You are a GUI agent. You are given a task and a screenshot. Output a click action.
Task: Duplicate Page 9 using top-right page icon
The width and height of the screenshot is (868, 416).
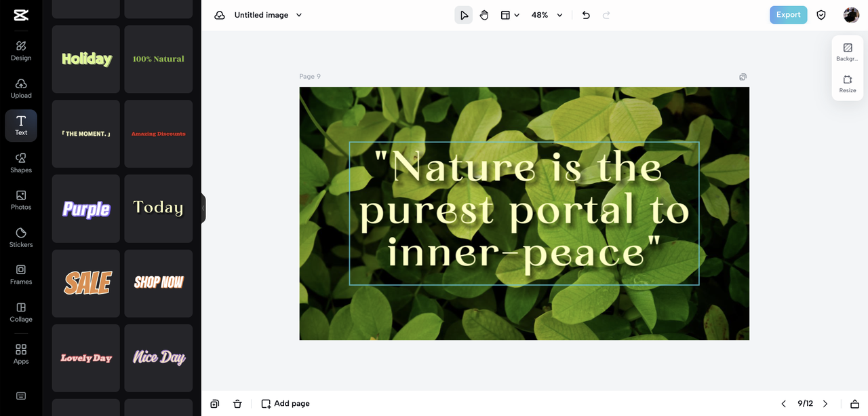(x=743, y=77)
